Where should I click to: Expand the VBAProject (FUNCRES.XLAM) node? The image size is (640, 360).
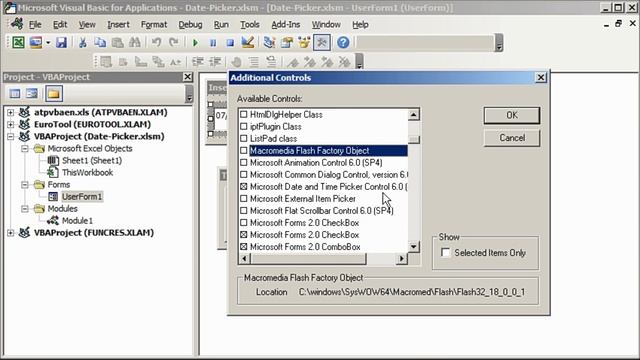pos(10,233)
